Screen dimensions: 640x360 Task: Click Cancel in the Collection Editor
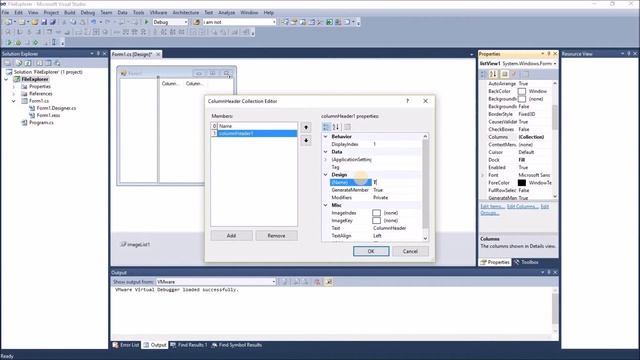410,251
